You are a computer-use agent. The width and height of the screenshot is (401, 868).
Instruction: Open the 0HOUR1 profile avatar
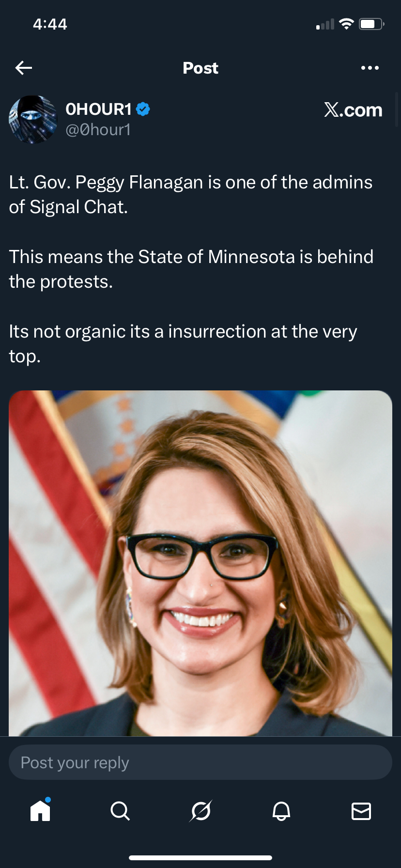point(33,120)
